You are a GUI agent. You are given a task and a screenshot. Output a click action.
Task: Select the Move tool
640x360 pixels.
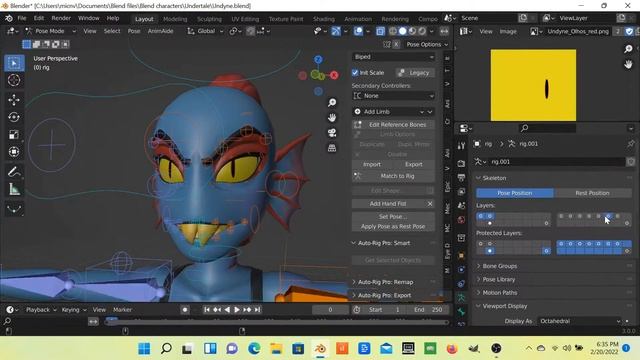click(x=14, y=100)
